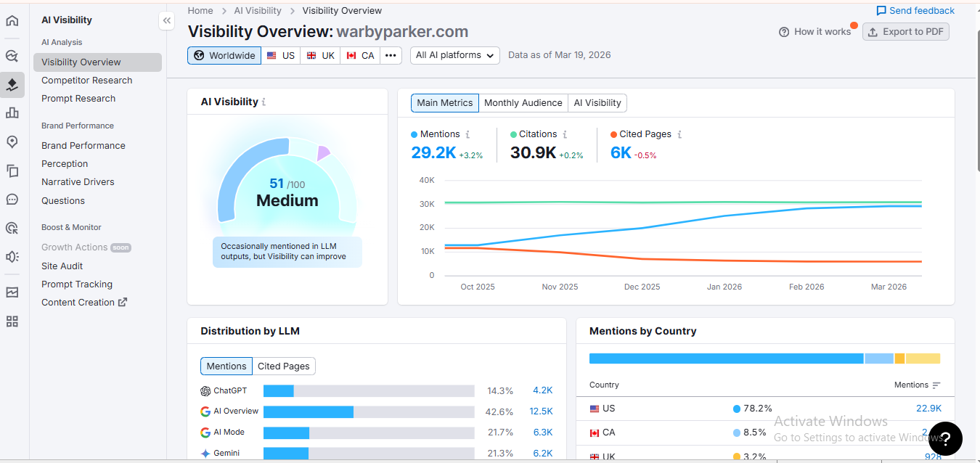Expand the more regions ellipsis menu
The width and height of the screenshot is (980, 463).
coord(391,55)
